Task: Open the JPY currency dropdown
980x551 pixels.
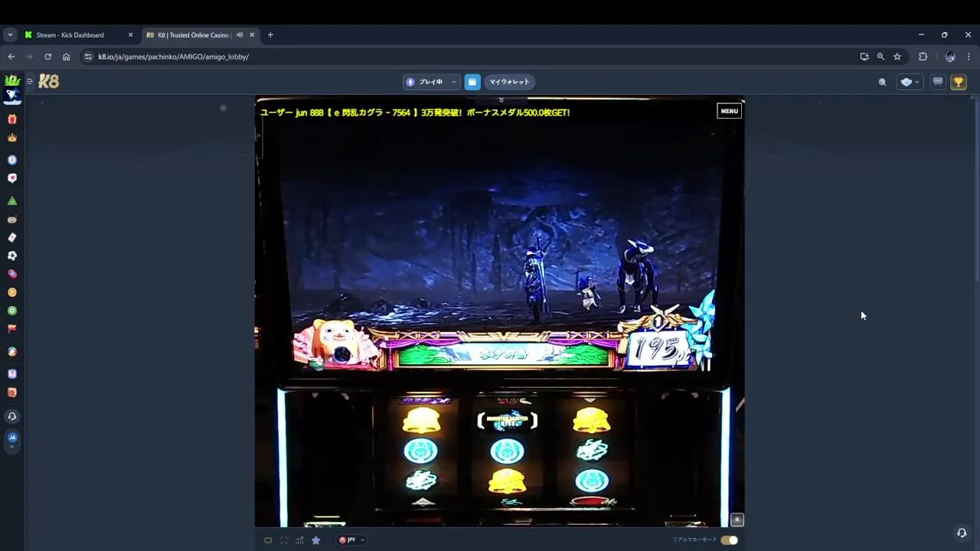Action: click(x=351, y=540)
